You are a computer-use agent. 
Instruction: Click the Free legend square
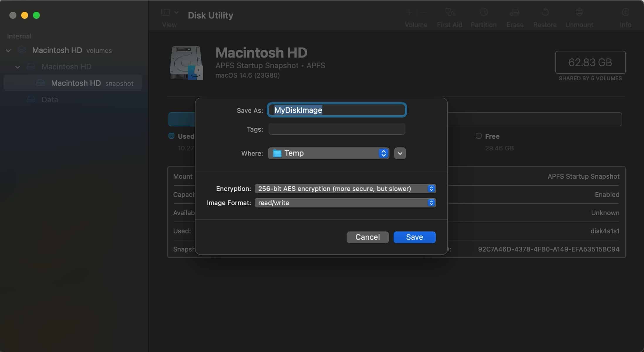click(x=479, y=136)
